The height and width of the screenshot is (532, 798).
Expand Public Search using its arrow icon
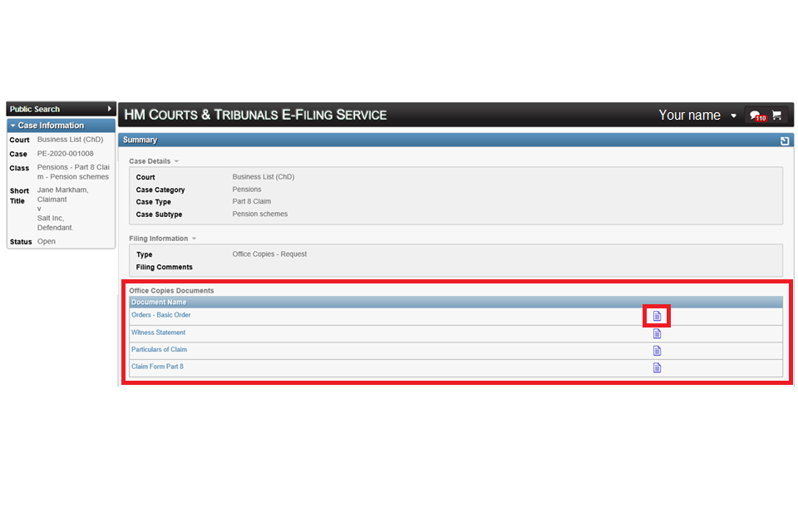pos(110,108)
